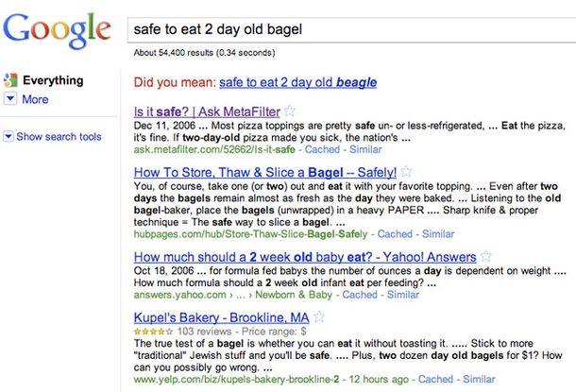576x392 pixels.
Task: Open the 'Is it safe? | Ask MetaFilter' result
Action: [x=207, y=111]
